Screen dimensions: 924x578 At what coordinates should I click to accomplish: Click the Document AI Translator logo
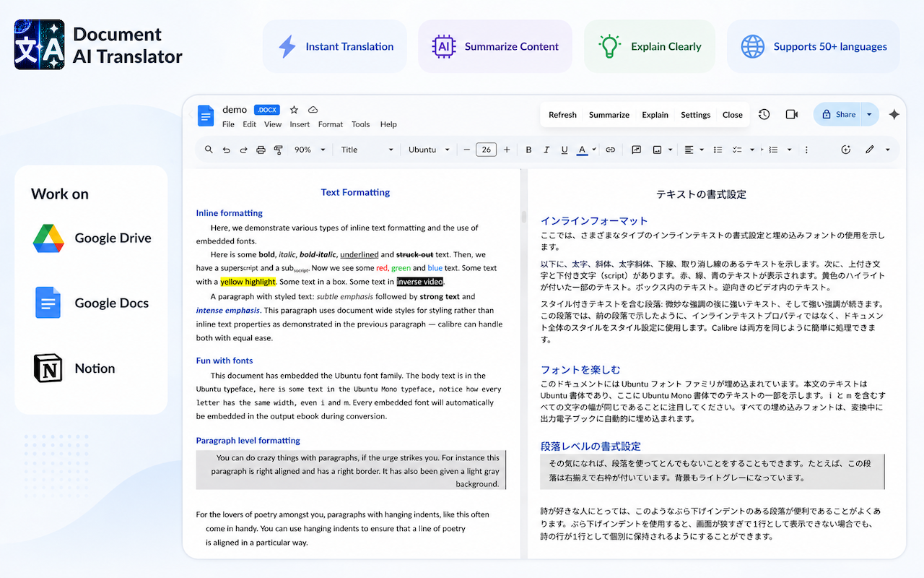pos(39,45)
